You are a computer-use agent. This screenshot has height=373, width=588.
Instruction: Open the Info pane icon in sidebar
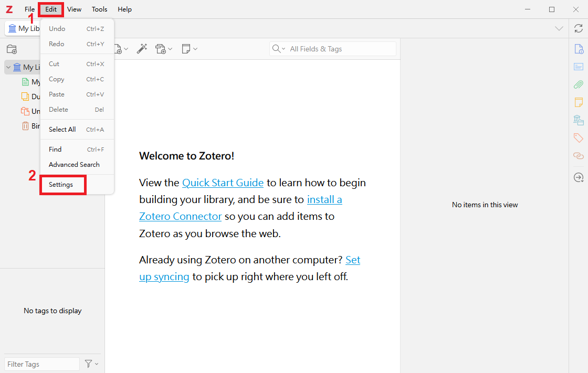pos(578,49)
